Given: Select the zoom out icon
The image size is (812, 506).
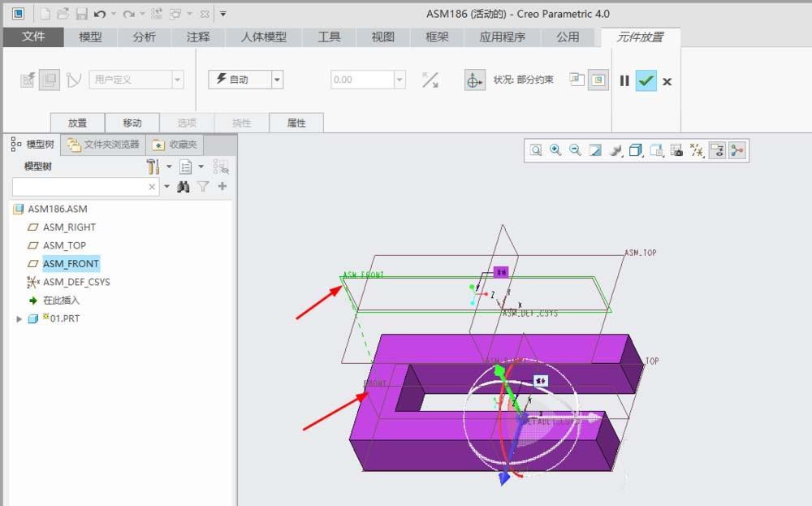Looking at the screenshot, I should pyautogui.click(x=575, y=149).
